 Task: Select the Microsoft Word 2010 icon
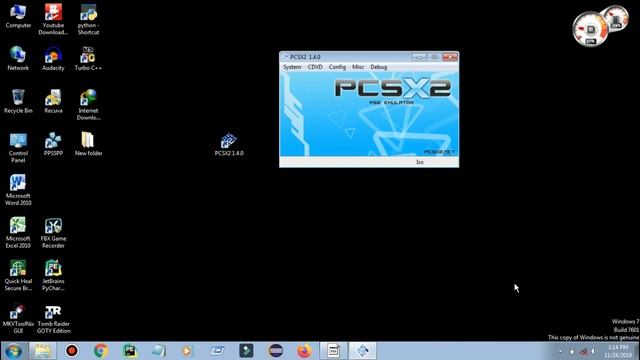18,190
